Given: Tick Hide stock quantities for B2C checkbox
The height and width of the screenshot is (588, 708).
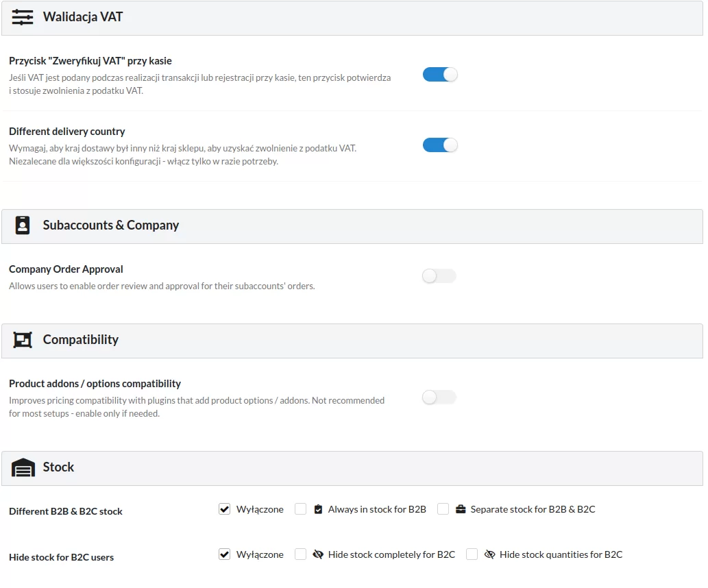Looking at the screenshot, I should pos(472,554).
